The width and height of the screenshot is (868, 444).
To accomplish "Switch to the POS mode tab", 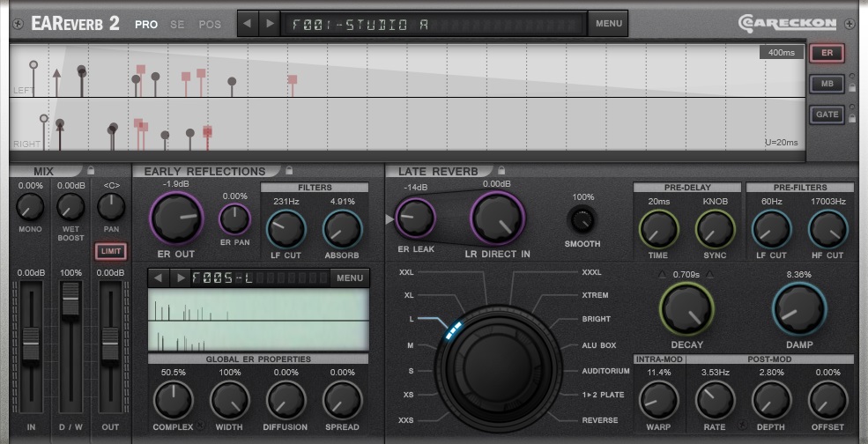I will [x=210, y=25].
